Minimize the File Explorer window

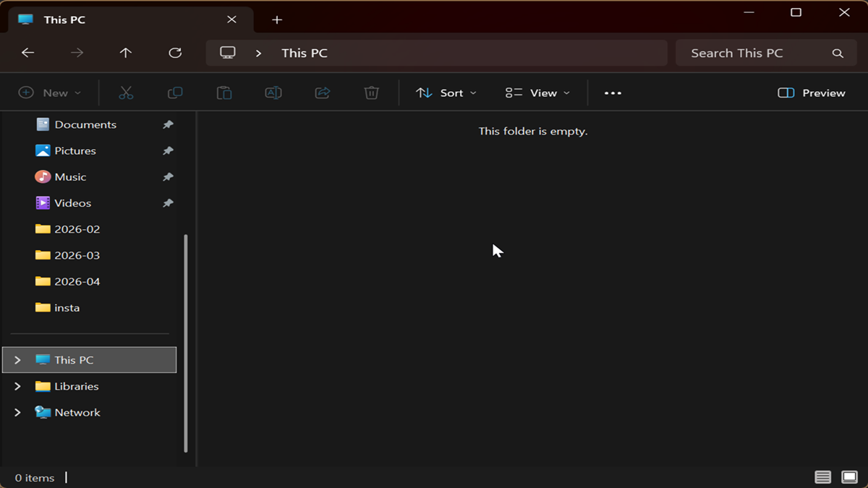click(747, 12)
